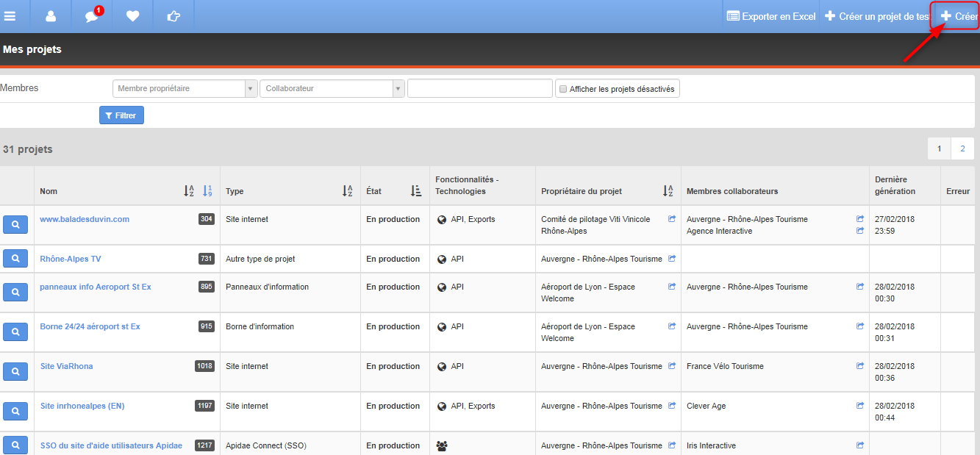The image size is (980, 455).
Task: Go to results page 2
Action: pyautogui.click(x=962, y=148)
